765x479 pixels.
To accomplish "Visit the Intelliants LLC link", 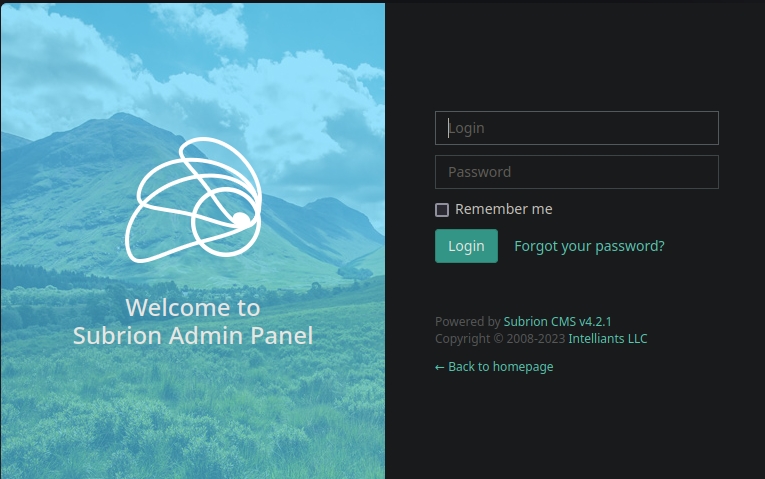I will 608,339.
